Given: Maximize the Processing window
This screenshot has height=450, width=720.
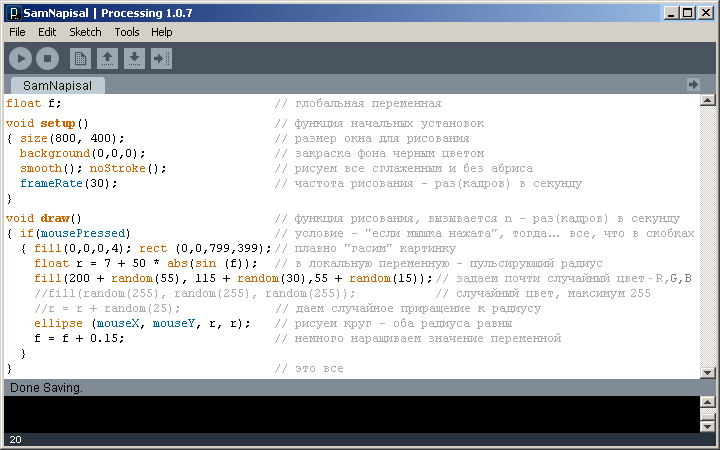Looking at the screenshot, I should [688, 13].
